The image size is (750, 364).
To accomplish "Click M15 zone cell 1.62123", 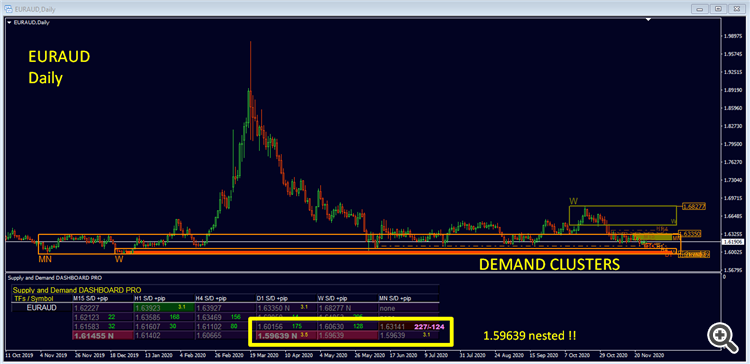I will tap(102, 317).
